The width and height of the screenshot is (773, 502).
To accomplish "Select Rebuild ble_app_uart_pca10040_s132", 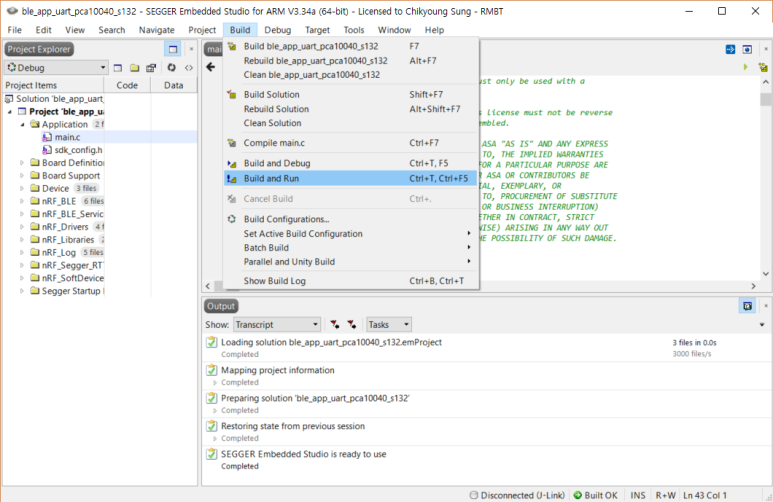I will pyautogui.click(x=351, y=61).
